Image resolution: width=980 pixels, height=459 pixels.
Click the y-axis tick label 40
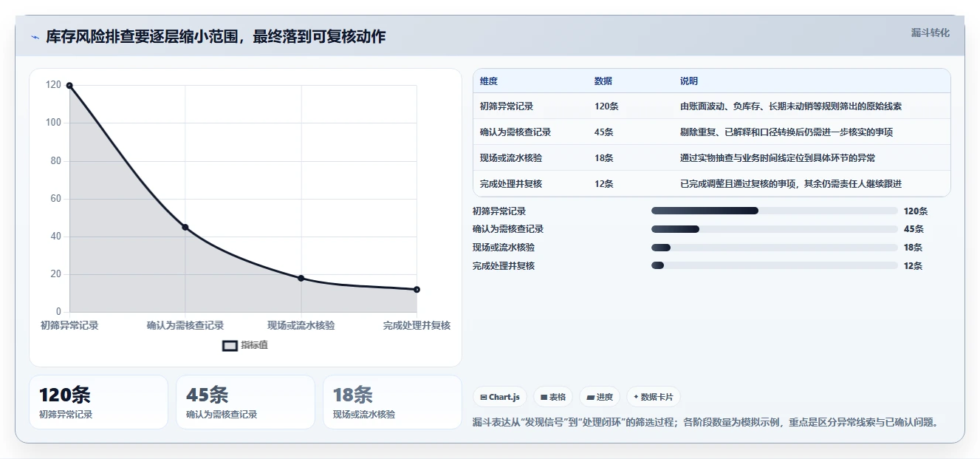point(56,237)
